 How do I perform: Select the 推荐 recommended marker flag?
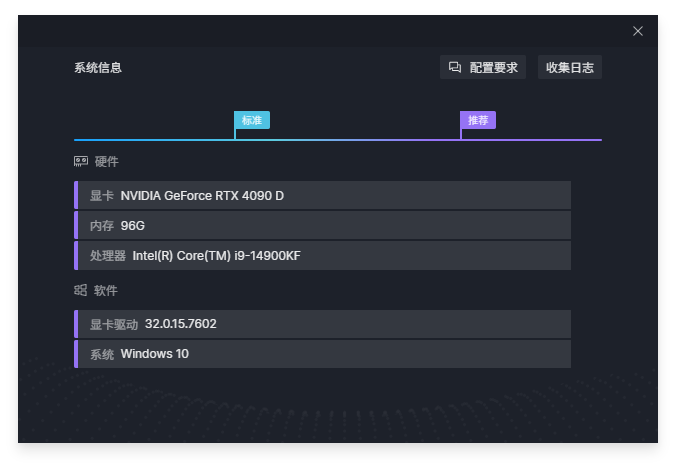point(478,120)
